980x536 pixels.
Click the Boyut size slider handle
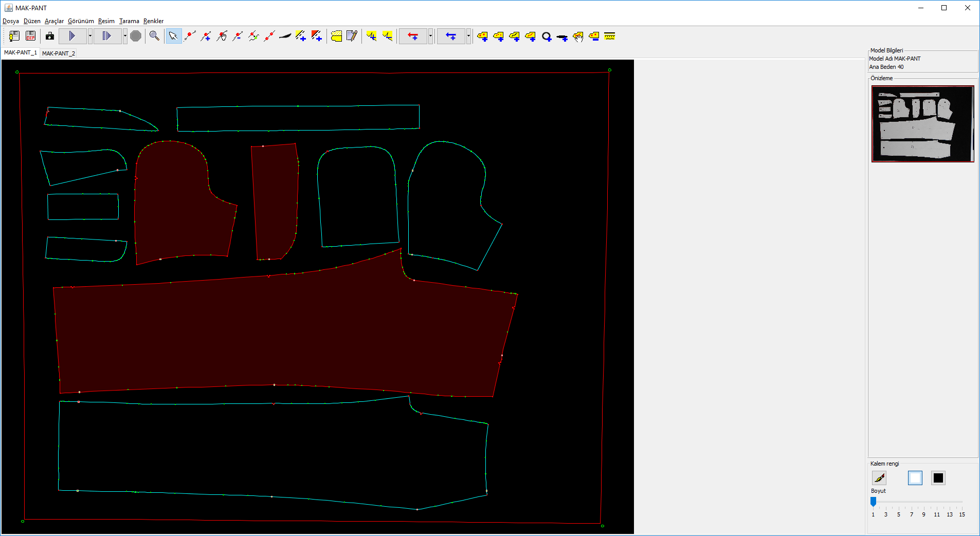pos(873,502)
